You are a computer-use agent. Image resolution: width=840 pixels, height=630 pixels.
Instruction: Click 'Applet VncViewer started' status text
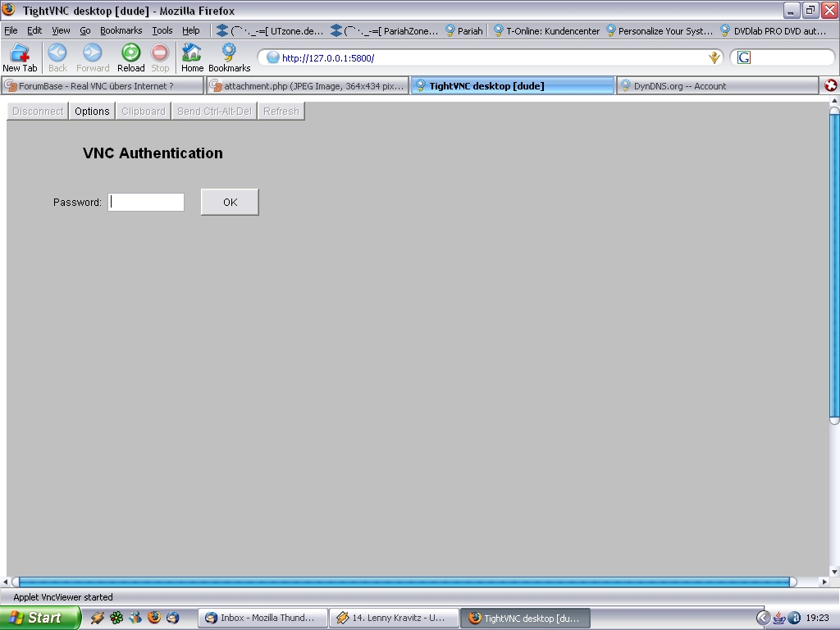62,597
